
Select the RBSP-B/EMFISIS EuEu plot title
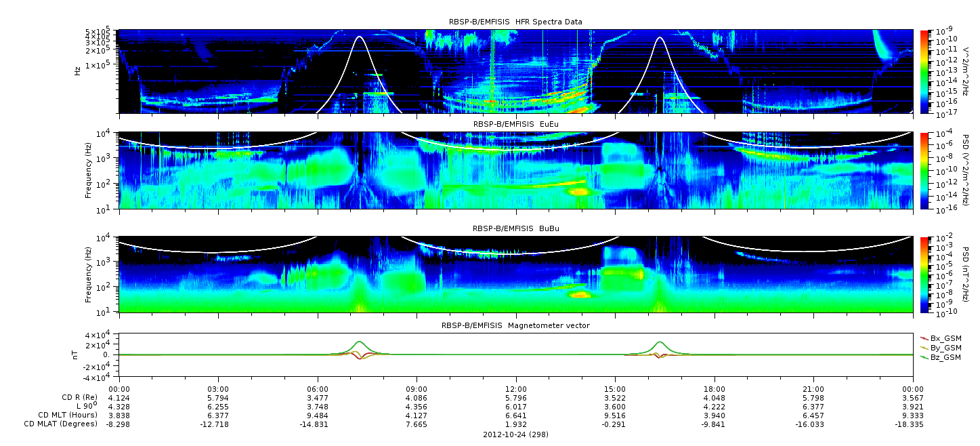click(515, 125)
